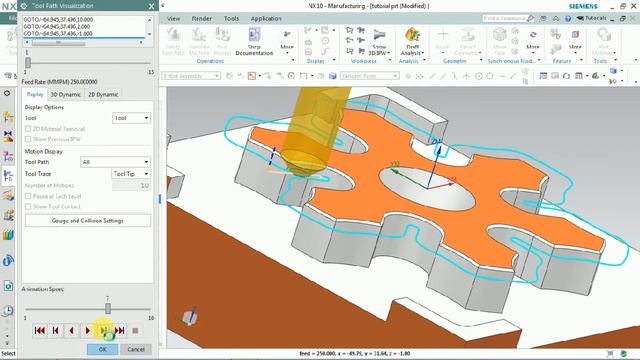Click the OK button
The width and height of the screenshot is (640, 360).
(102, 349)
